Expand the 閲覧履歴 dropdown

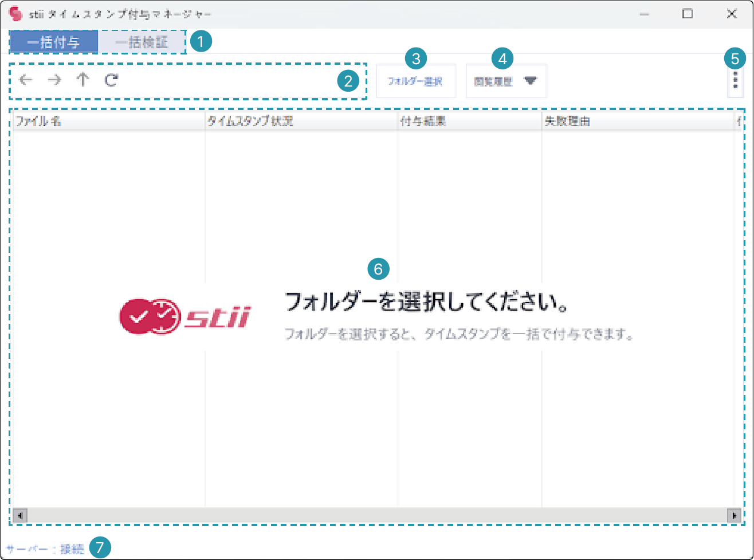(x=506, y=81)
